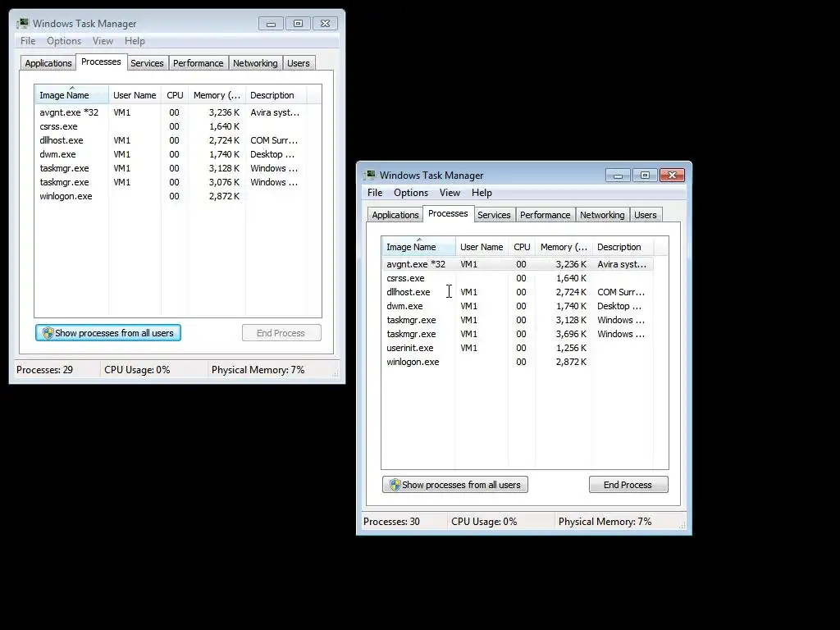Select avgnt.exe *32 in front window

(x=518, y=264)
